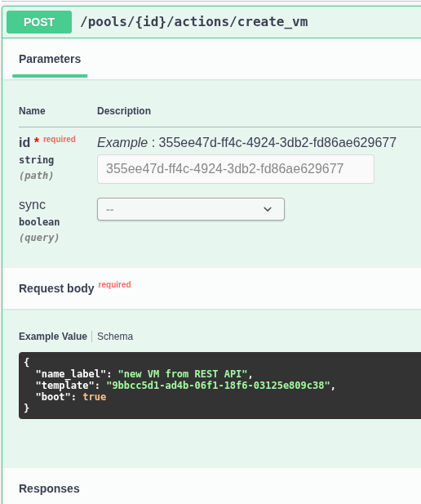Click the chevron arrow in sync dropdown
Image resolution: width=421 pixels, height=504 pixels.
[x=268, y=209]
